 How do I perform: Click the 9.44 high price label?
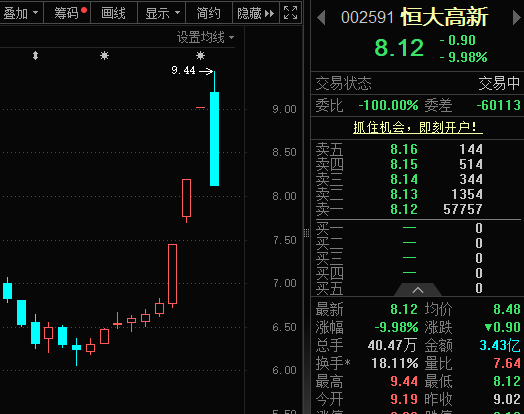coord(183,71)
